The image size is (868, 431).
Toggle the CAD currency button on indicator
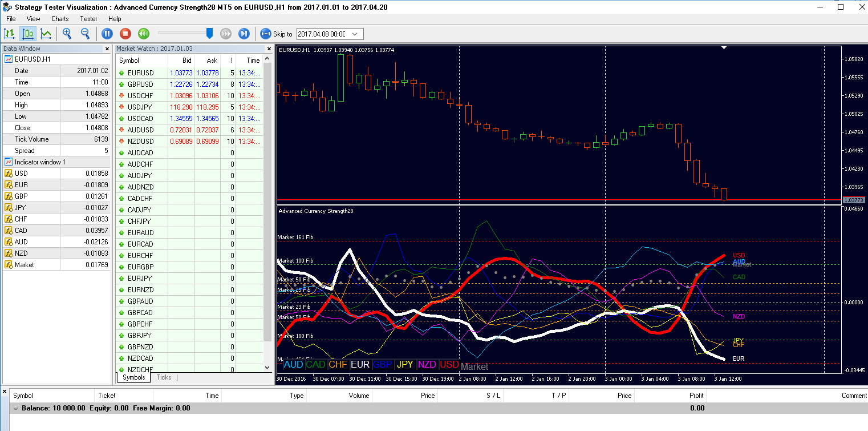coord(315,364)
